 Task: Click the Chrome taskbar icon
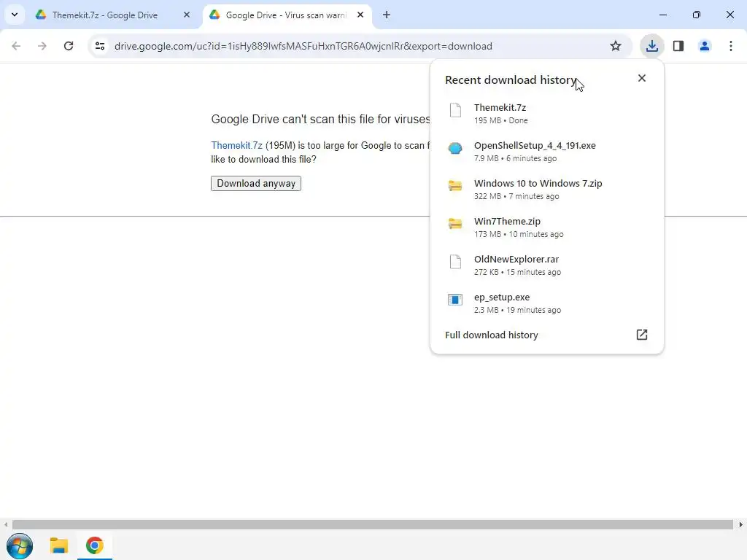94,545
